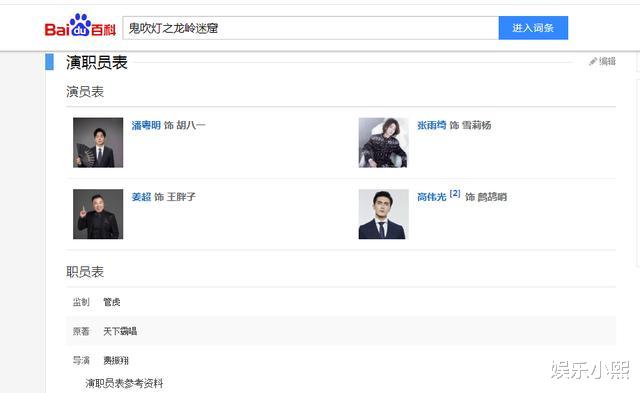Click the 高伟光 portrait thumbnail

[383, 214]
